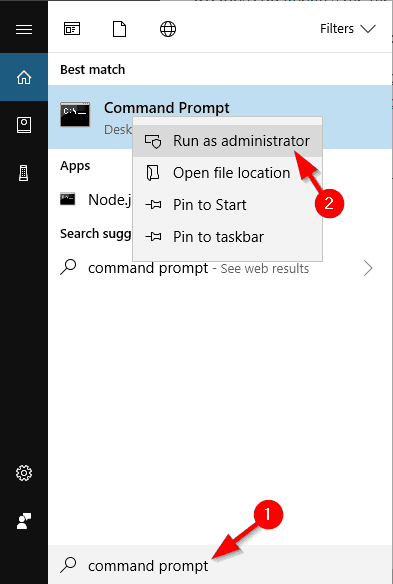Select Open file location
393x584 pixels.
(228, 173)
